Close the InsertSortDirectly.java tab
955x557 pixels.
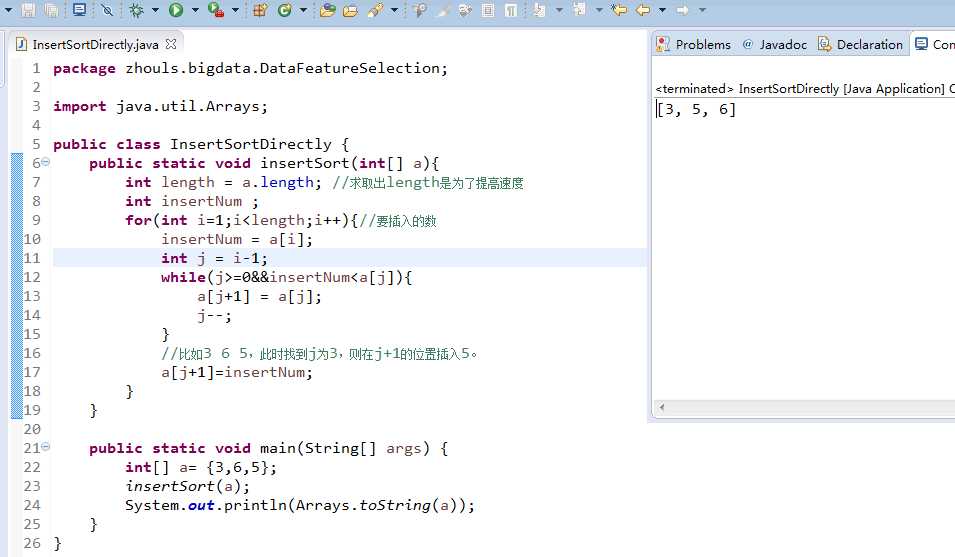click(171, 44)
